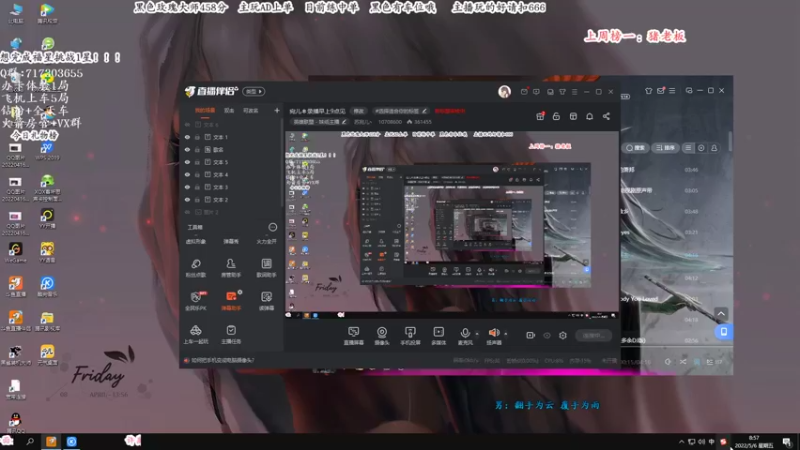This screenshot has height=450, width=800.
Task: Click the scroll-to-top chevron in music player
Action: coord(721,313)
